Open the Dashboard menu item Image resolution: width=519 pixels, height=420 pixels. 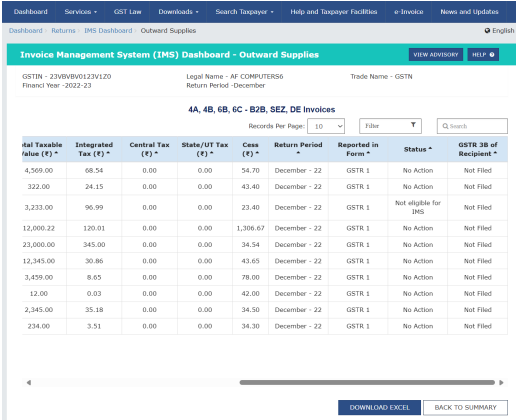30,12
